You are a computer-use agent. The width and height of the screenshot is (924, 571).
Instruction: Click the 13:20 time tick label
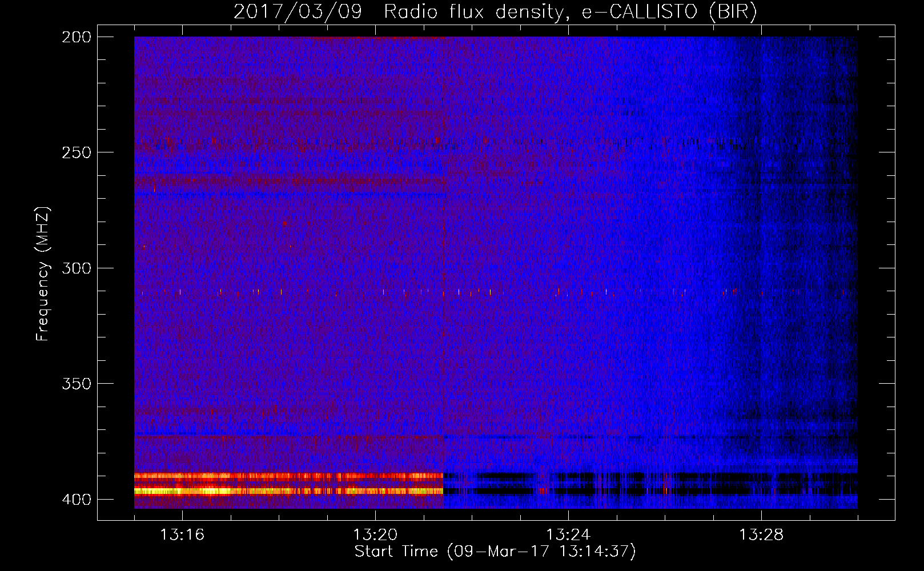tap(375, 534)
